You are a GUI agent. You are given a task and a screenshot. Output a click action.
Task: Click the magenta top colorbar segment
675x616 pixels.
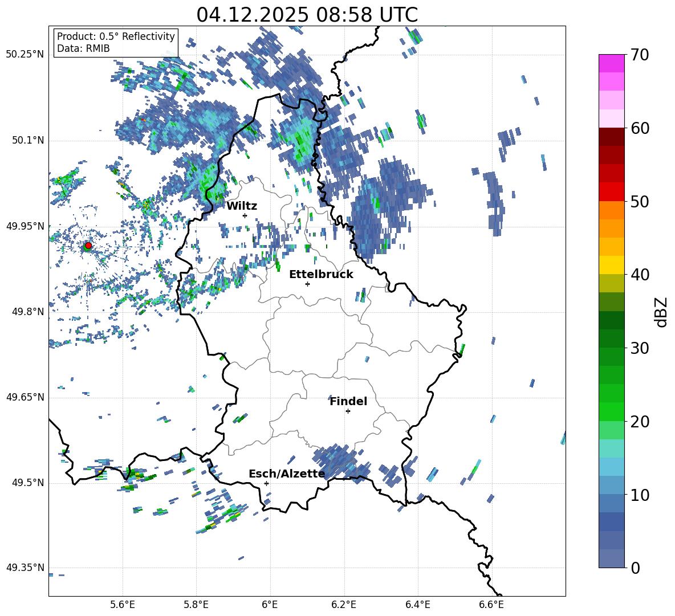[x=611, y=63]
